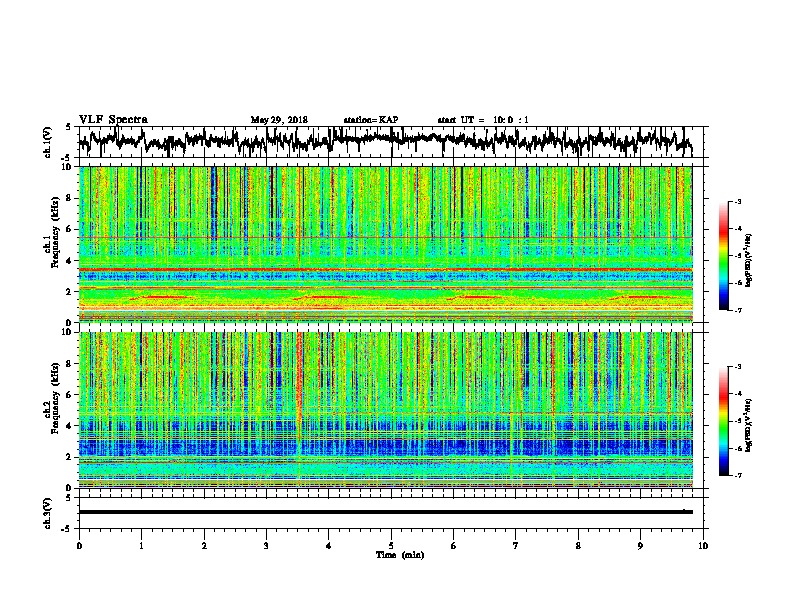Viewport: 792px width, 612px height.
Task: Click the red 3.4 kHz line in ch.1 spectrogram
Action: click(385, 270)
